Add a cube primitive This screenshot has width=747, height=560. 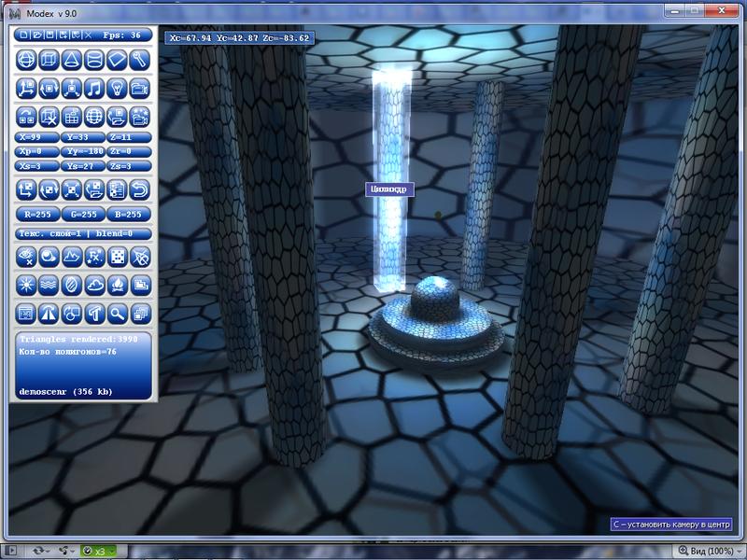click(49, 60)
